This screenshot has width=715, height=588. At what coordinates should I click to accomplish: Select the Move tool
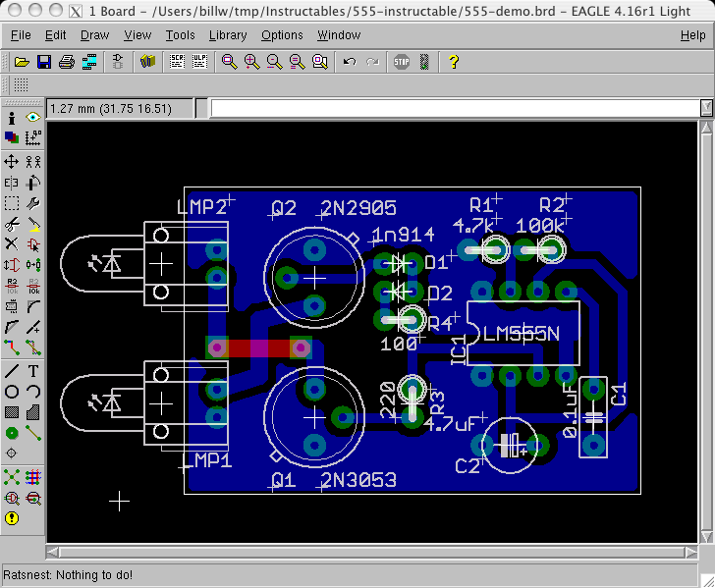point(12,161)
